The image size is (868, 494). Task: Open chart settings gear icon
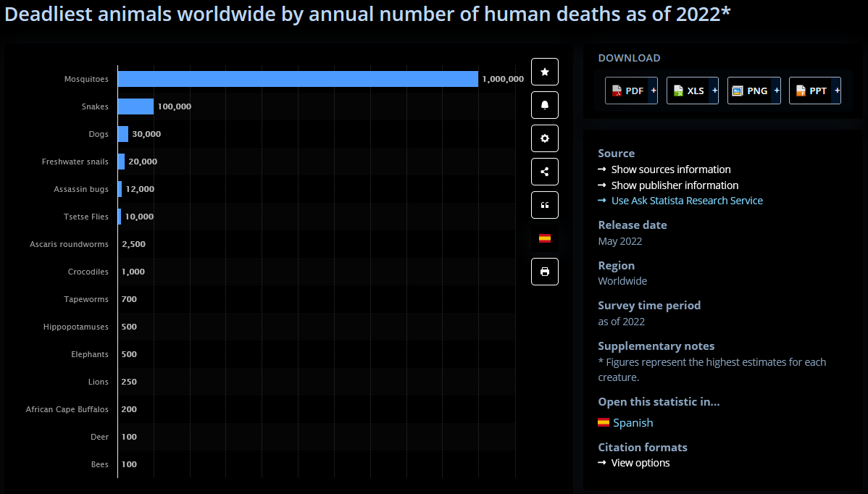(545, 138)
